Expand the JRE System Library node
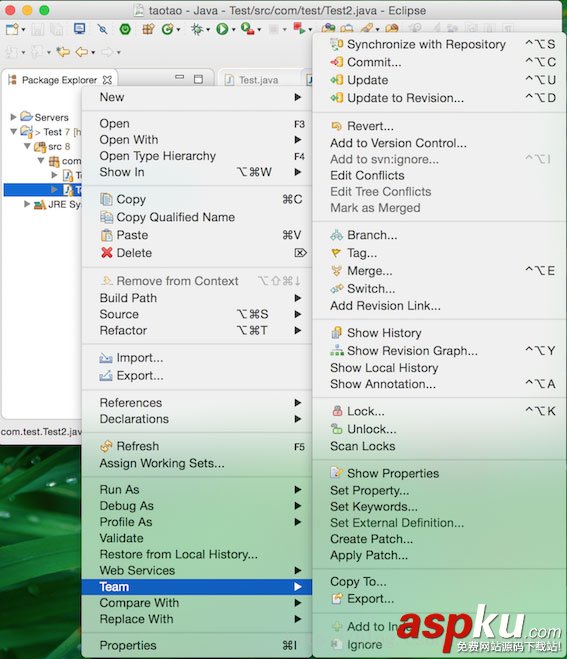This screenshot has height=659, width=567. (x=27, y=204)
